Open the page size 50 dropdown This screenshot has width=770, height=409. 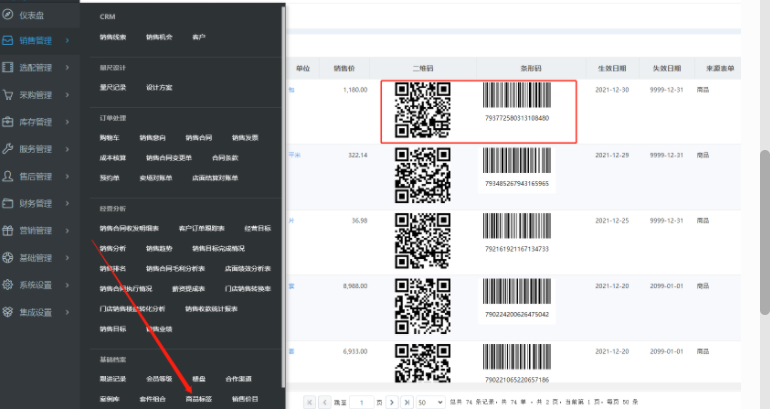[x=431, y=402]
